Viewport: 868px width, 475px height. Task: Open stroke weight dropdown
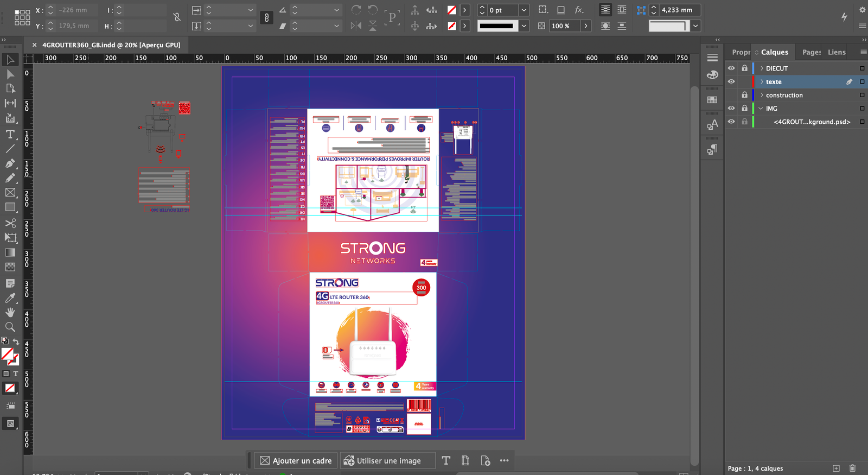[x=524, y=10]
